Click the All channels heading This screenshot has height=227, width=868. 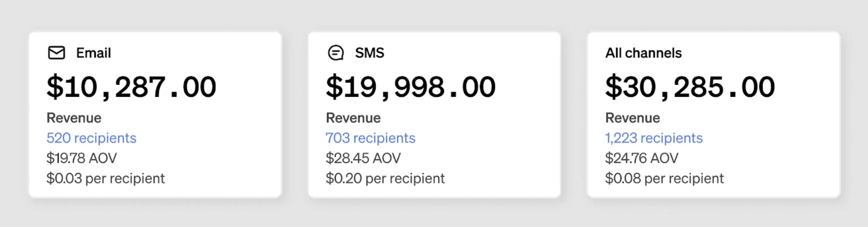tap(643, 53)
